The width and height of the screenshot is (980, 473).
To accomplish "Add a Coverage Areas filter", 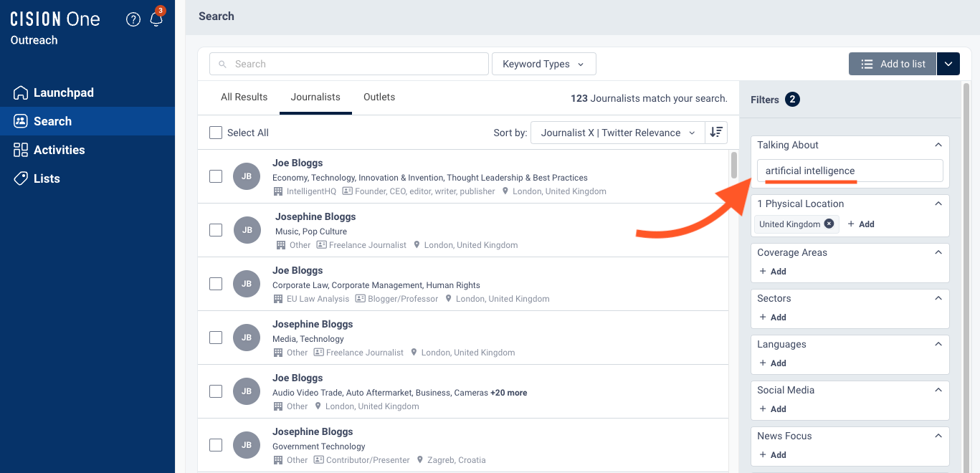I will [773, 272].
